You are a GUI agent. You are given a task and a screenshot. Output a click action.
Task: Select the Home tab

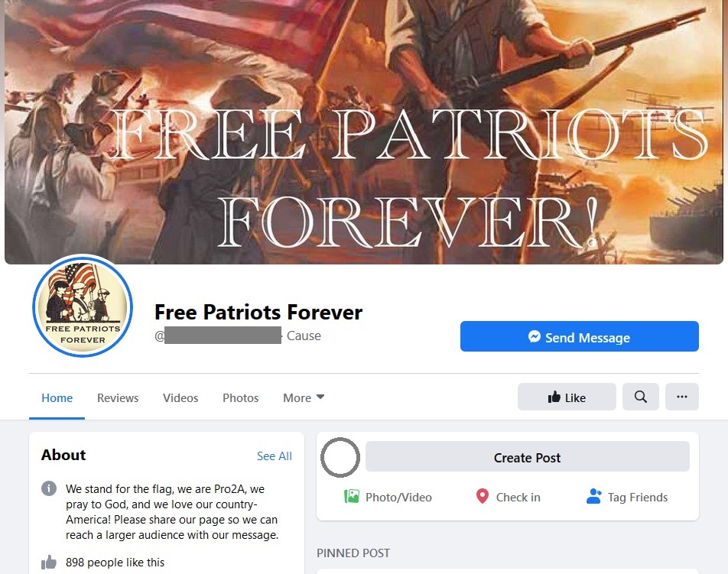[x=57, y=397]
